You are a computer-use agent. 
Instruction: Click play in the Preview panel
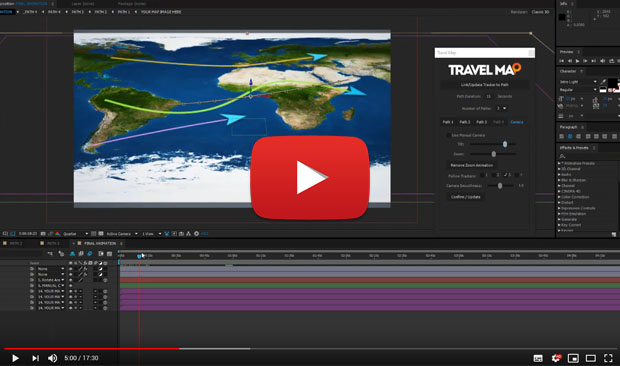pos(577,61)
